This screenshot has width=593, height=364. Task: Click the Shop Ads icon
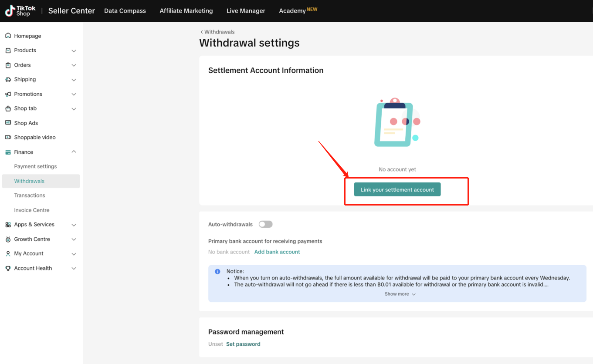point(8,123)
